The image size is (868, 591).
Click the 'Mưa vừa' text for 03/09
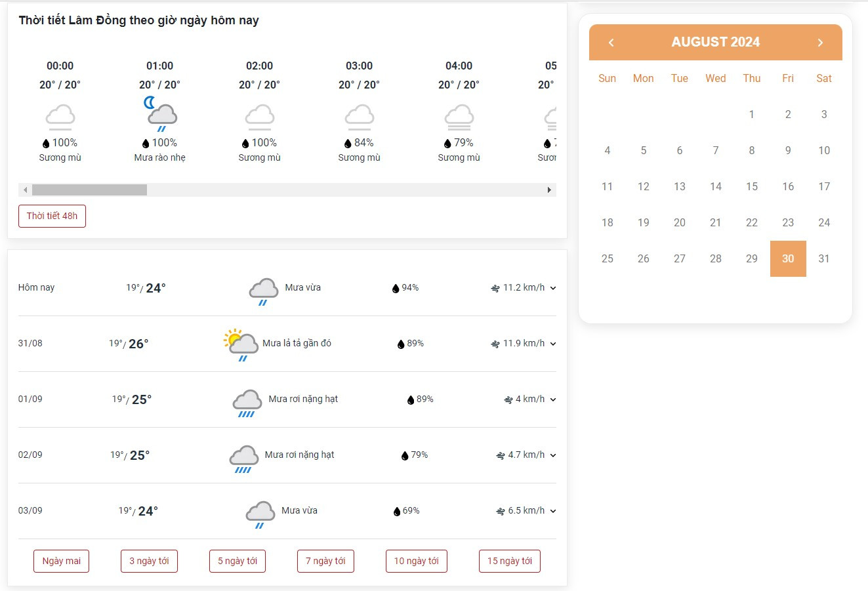point(299,510)
